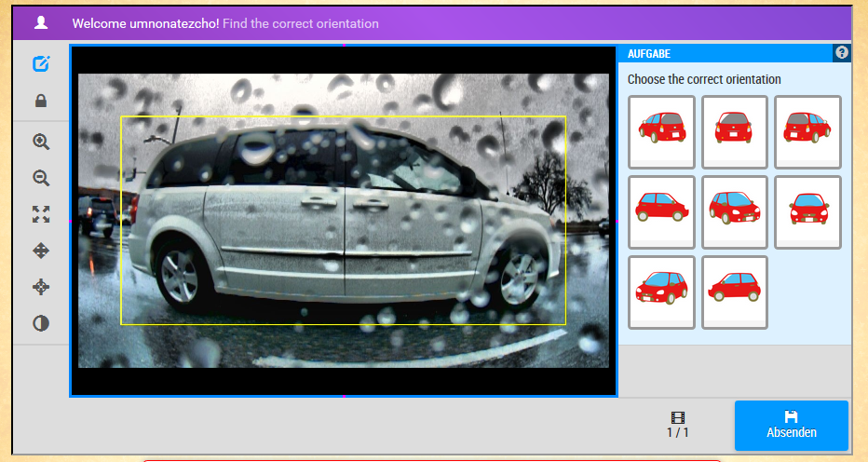Viewport: 868px width, 462px height.
Task: Click the film frame counter icon
Action: tap(678, 417)
